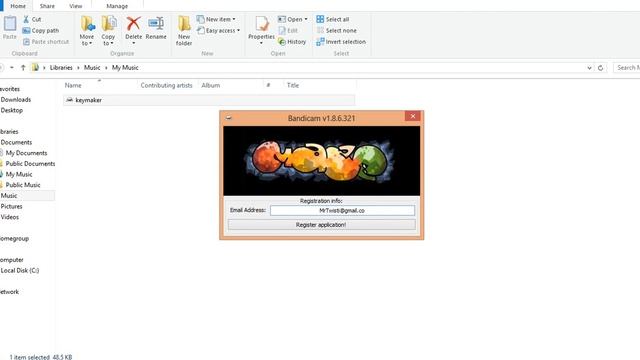640x360 pixels.
Task: Click the address bar folder icon
Action: 35,68
